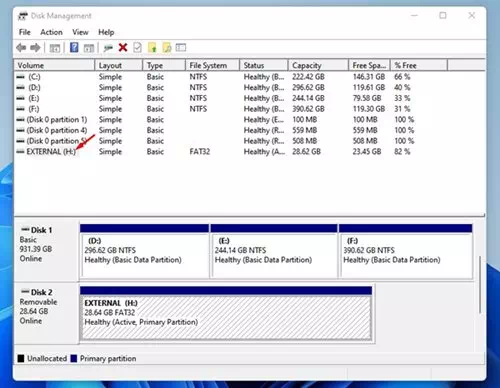The height and width of the screenshot is (388, 500).
Task: Select the EXTERNAL (H:) row drive icon
Action: (x=21, y=151)
